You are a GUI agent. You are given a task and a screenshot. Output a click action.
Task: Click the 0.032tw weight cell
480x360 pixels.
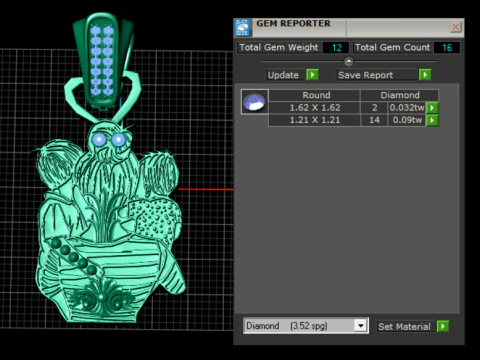coord(407,108)
